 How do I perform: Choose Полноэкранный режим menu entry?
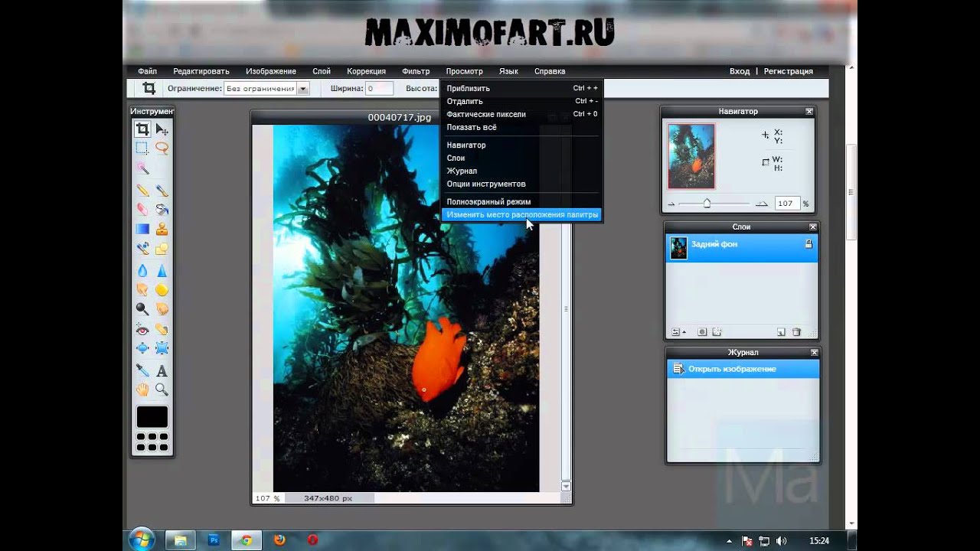pos(522,201)
